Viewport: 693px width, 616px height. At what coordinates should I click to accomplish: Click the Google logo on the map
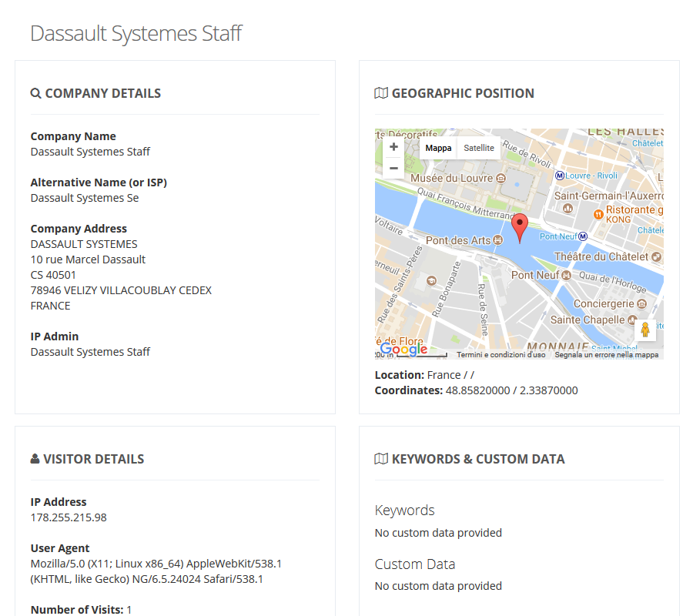pos(403,349)
